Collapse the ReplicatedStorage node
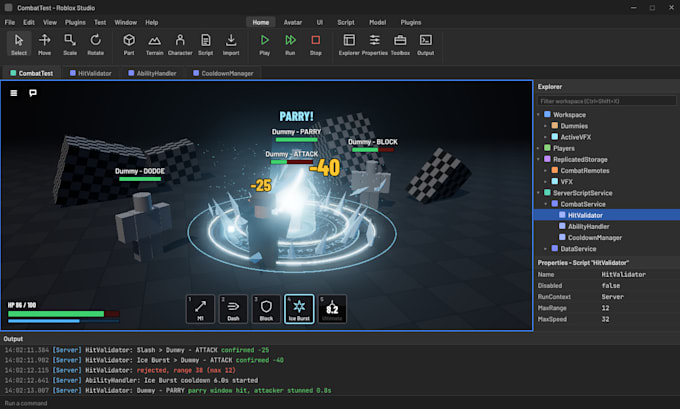The image size is (680, 409). [539, 159]
